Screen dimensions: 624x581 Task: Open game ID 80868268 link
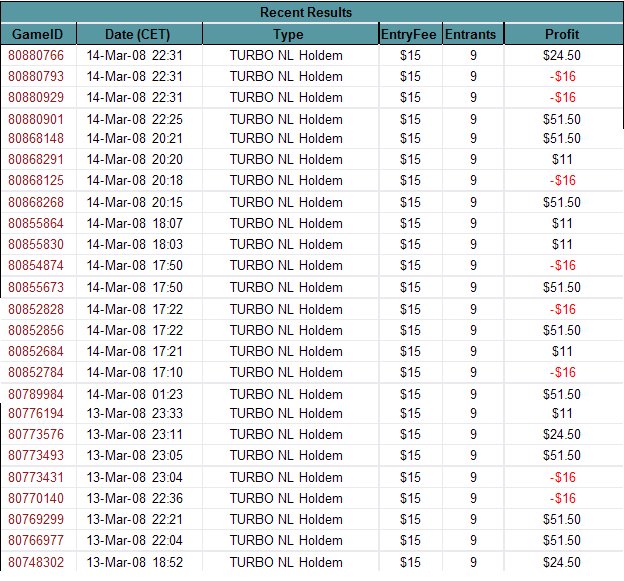tap(36, 203)
